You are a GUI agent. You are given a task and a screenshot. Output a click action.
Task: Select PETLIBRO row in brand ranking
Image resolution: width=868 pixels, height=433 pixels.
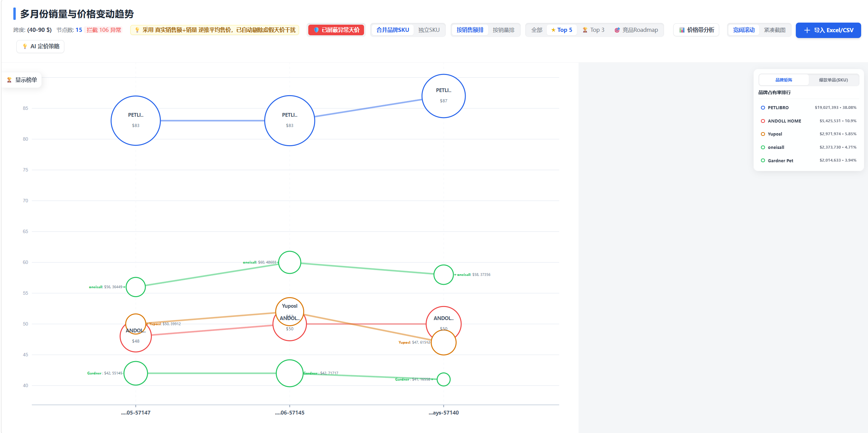808,107
